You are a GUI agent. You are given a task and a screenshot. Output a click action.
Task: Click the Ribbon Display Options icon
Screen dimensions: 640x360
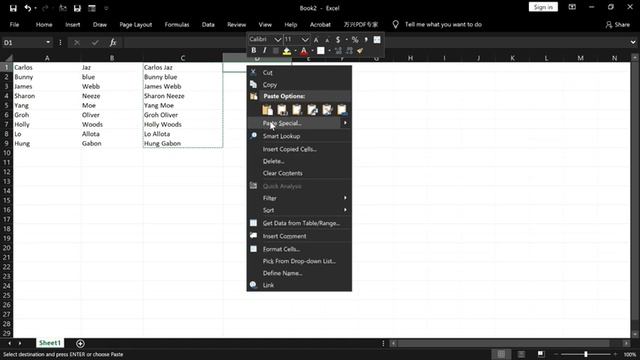pos(572,7)
